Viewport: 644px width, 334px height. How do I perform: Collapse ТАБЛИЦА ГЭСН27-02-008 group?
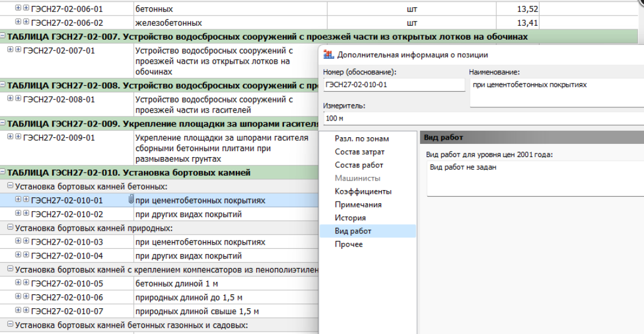coord(3,85)
